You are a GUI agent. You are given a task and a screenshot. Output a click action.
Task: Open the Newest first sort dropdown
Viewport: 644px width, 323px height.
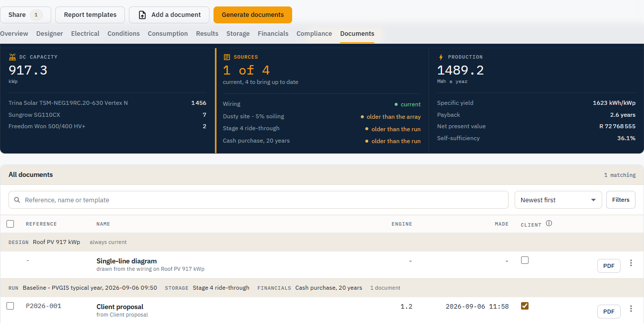click(558, 200)
